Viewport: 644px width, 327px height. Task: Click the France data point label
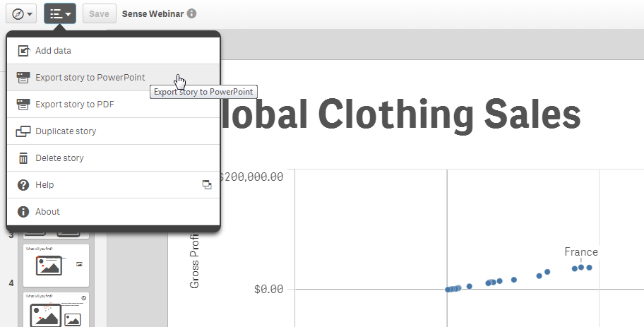click(580, 252)
